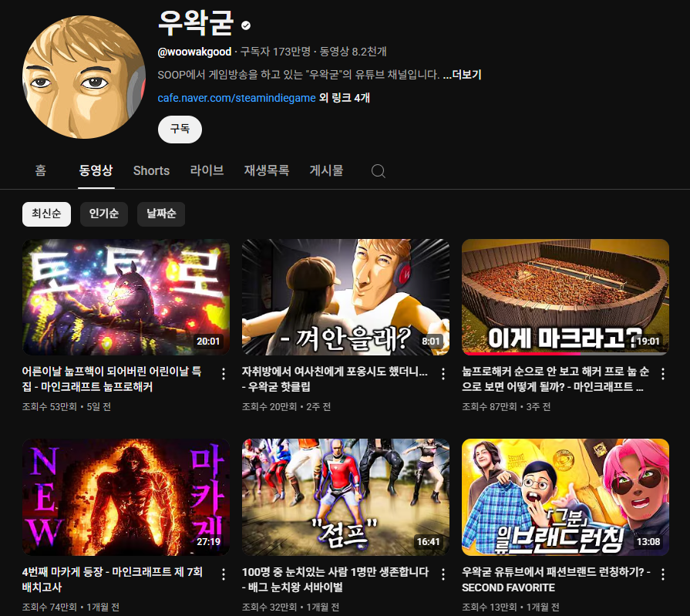
Task: Click 조회수 53만회 • 5일 전 metadata
Action: coord(66,406)
